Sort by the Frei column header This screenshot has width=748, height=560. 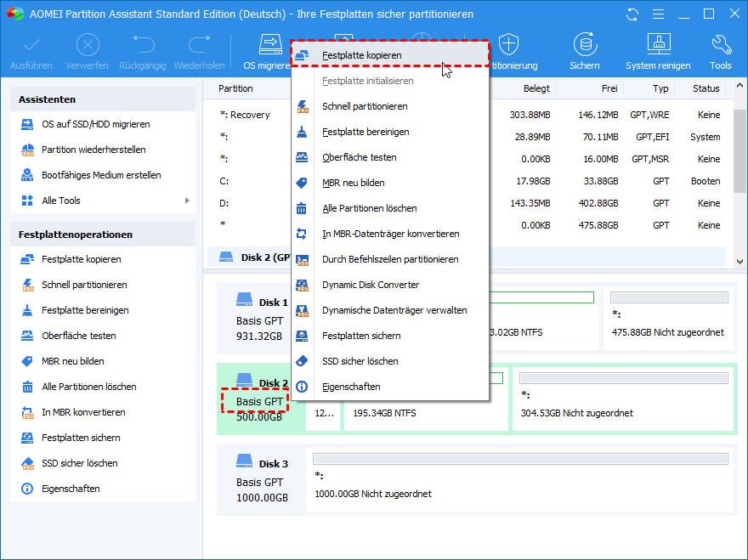click(x=609, y=88)
